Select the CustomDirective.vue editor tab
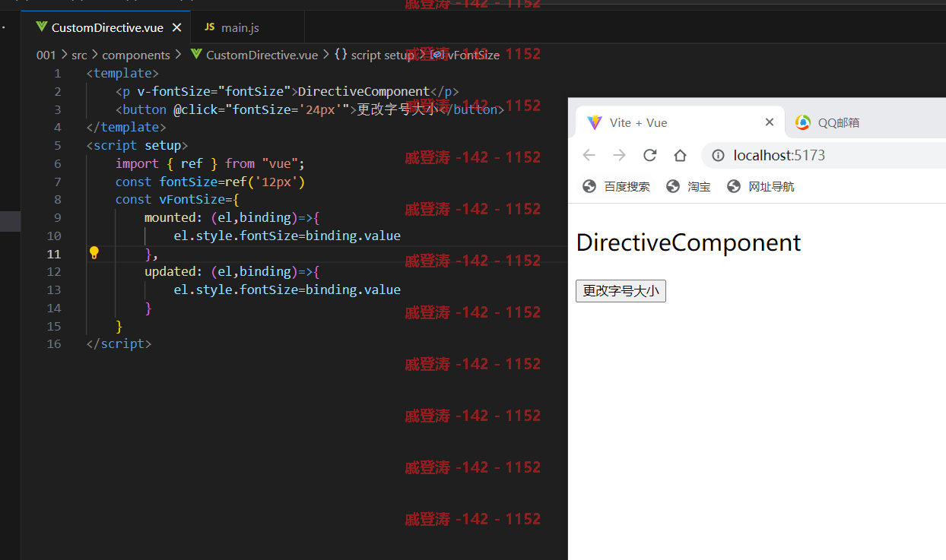 click(106, 27)
